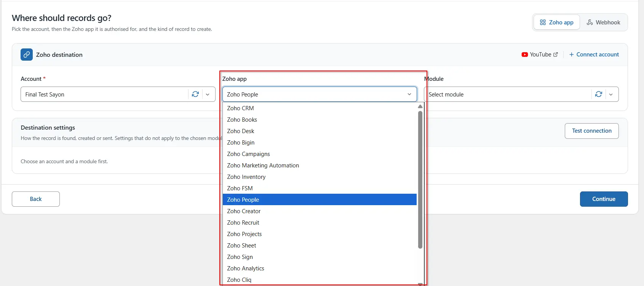Image resolution: width=644 pixels, height=286 pixels.
Task: Click the scroll up arrow of app list
Action: click(420, 106)
